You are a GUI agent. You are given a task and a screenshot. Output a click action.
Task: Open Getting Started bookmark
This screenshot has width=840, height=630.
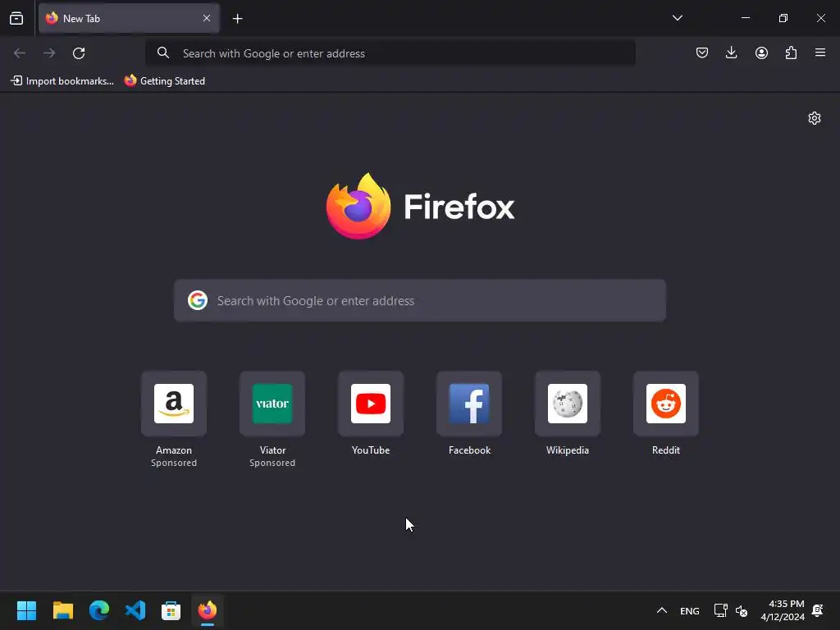164,81
